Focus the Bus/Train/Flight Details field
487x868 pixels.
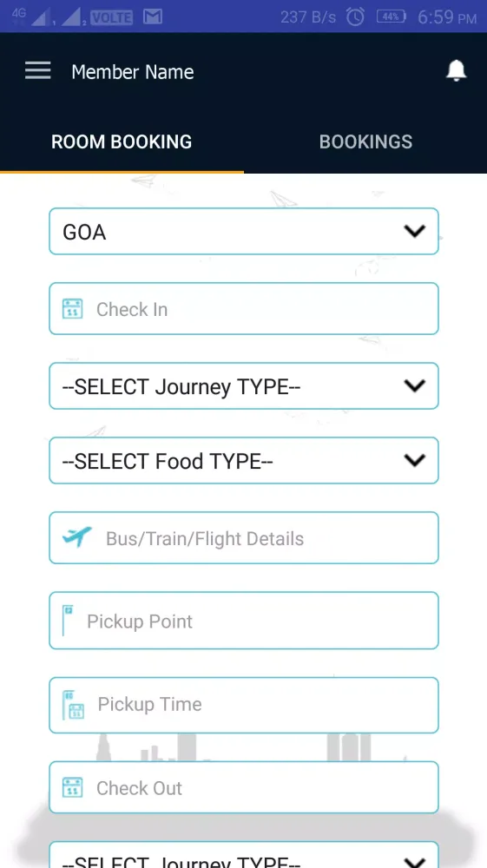click(243, 538)
